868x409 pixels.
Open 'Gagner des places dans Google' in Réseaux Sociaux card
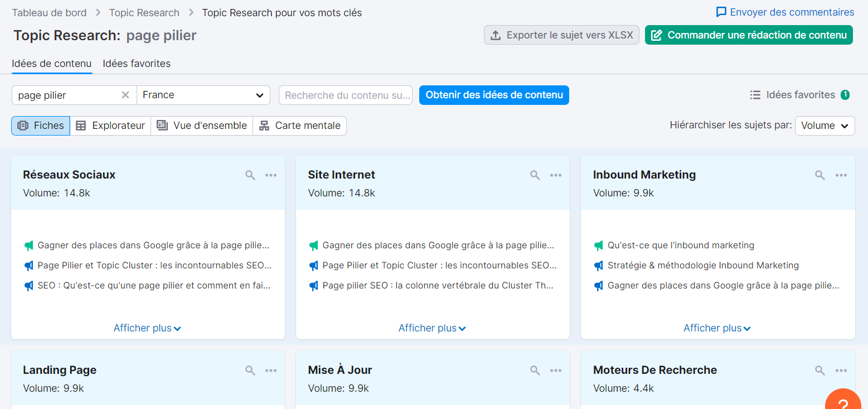click(x=153, y=246)
